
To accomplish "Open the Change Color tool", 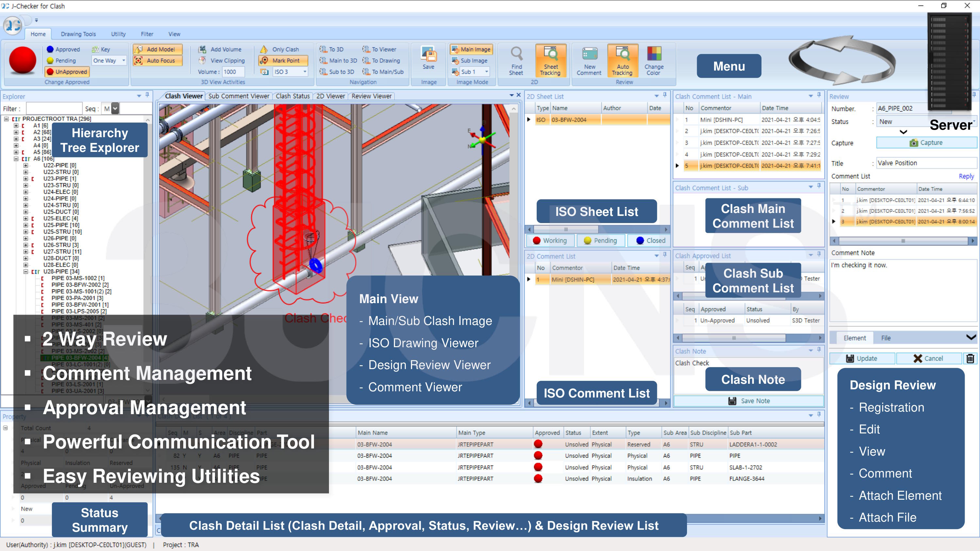I will 654,61.
